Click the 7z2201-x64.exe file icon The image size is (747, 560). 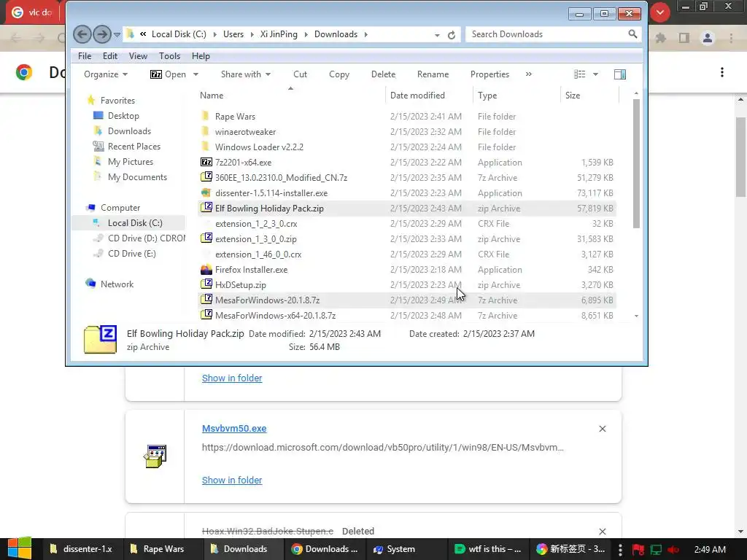click(x=206, y=162)
